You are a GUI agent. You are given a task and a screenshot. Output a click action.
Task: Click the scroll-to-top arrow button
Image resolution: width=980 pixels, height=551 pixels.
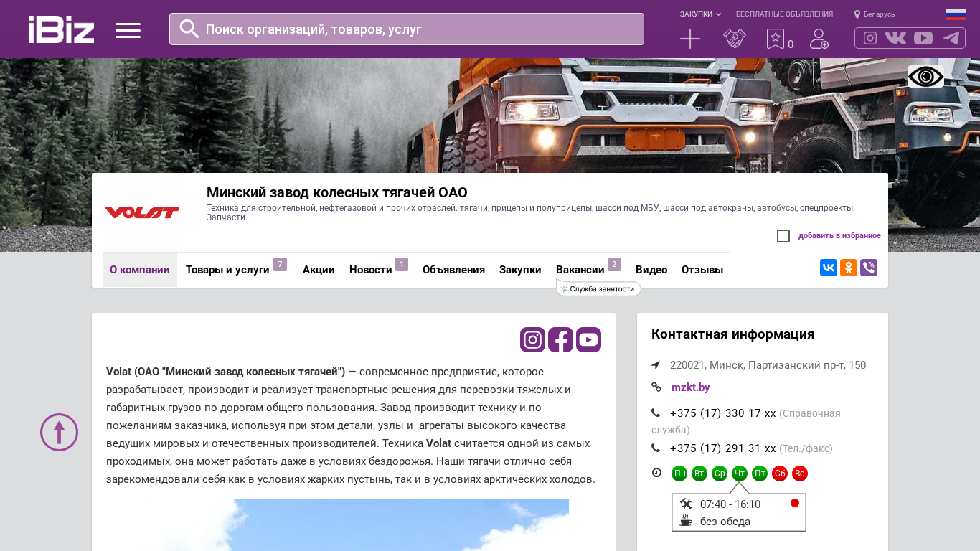(59, 432)
